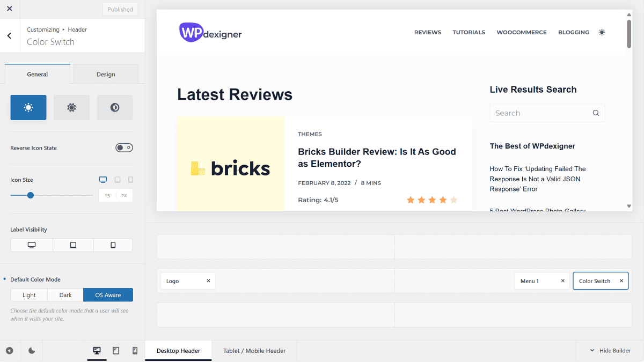Select the dark mode gear-style icon option

[71, 107]
